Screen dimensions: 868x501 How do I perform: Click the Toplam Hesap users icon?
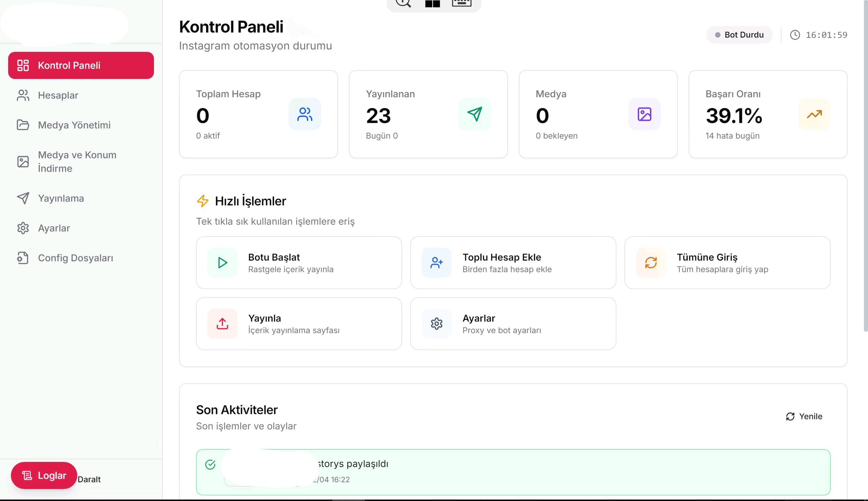[x=304, y=114]
